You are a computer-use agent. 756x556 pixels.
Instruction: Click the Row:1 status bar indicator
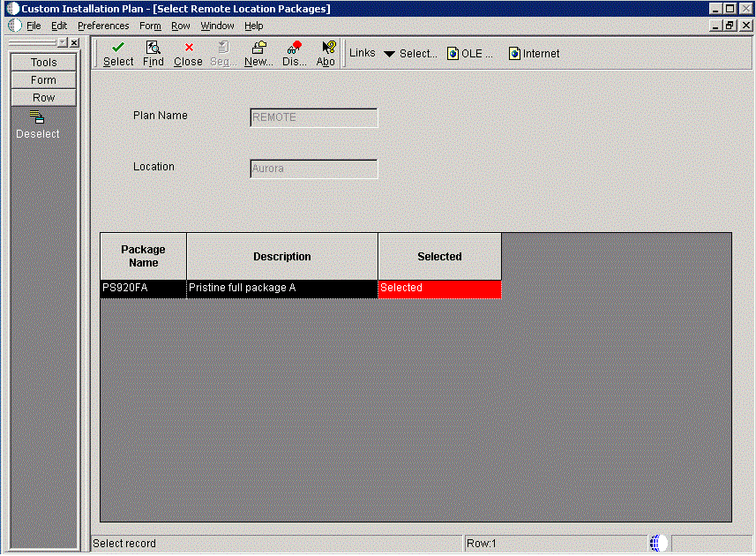pos(481,544)
